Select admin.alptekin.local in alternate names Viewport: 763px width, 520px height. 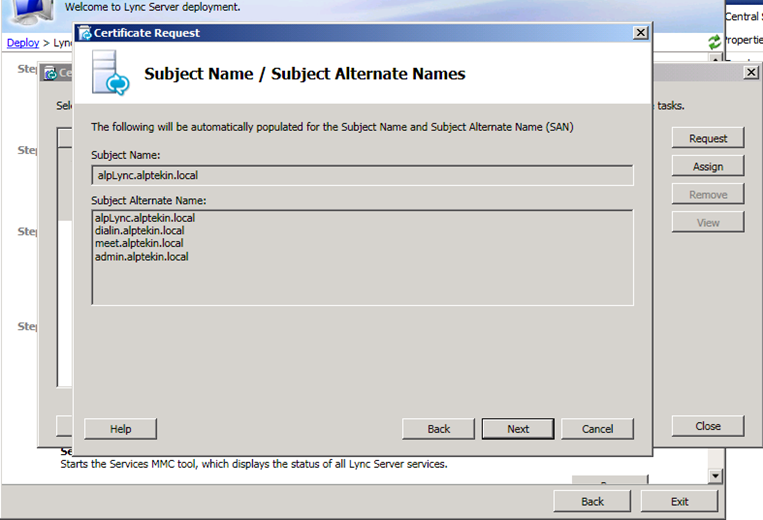pyautogui.click(x=142, y=256)
